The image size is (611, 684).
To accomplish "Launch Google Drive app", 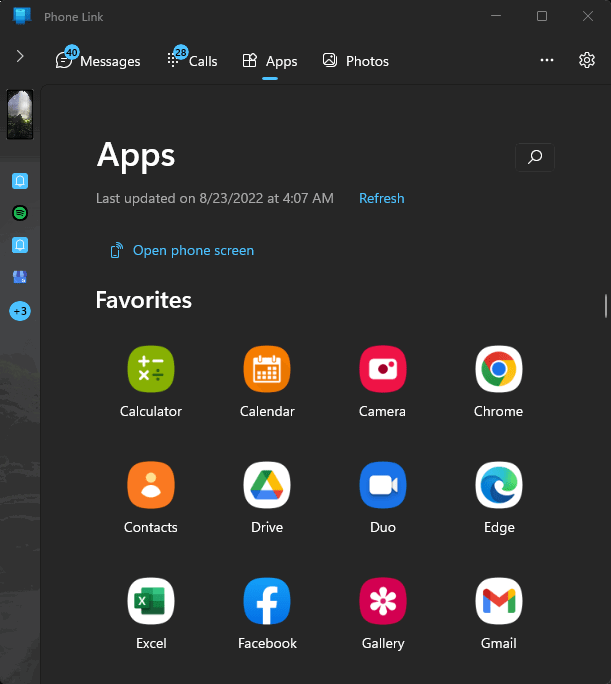I will (x=266, y=485).
